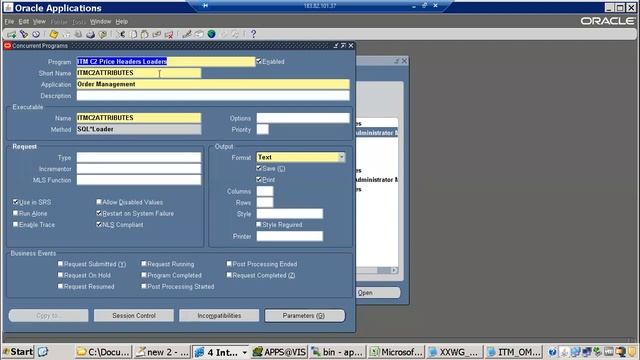Screen dimensions: 640x360
Task: Click the Copy to button
Action: [x=49, y=316]
